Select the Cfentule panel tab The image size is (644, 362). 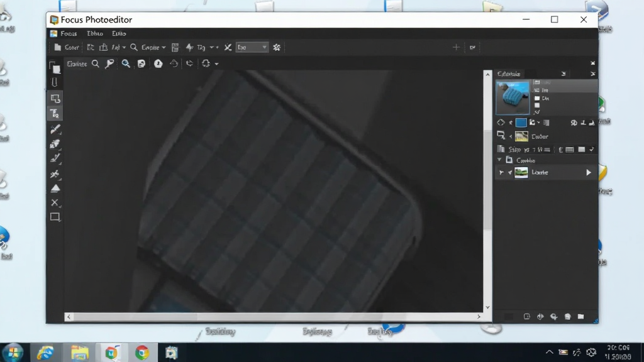(x=508, y=74)
